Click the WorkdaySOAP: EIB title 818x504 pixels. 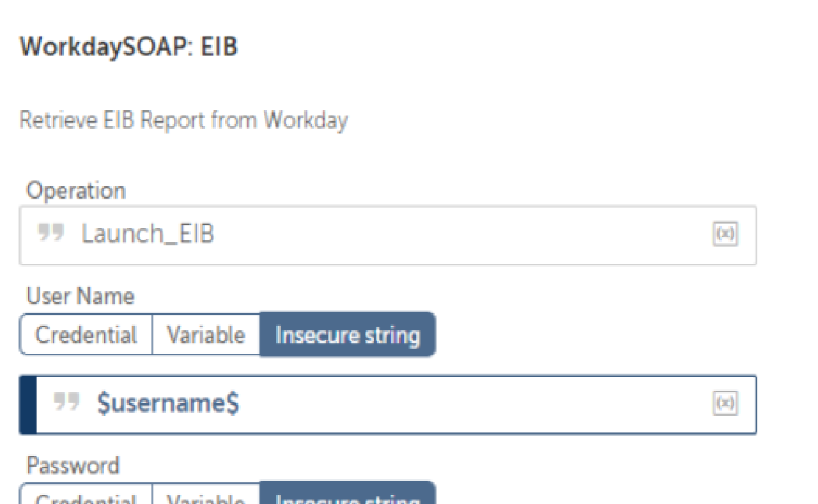(128, 47)
